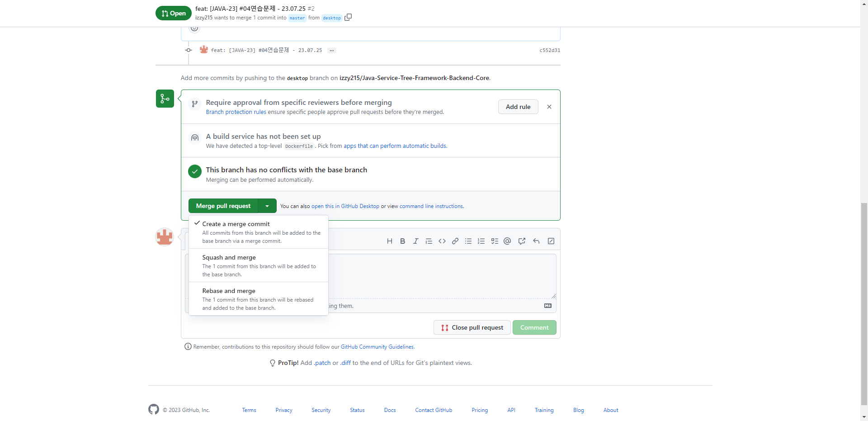This screenshot has height=421, width=868.
Task: Open Security footer link
Action: pos(321,410)
